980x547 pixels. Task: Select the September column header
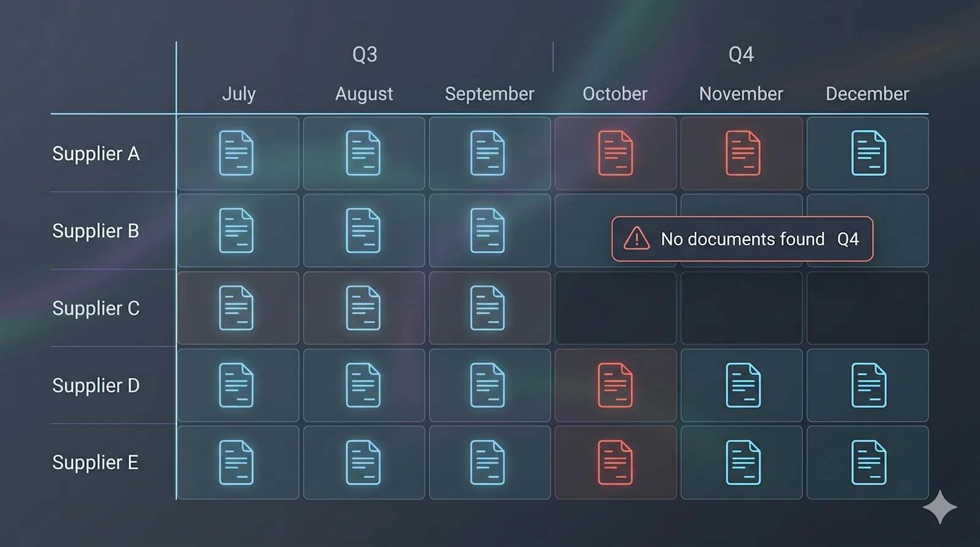[x=489, y=94]
